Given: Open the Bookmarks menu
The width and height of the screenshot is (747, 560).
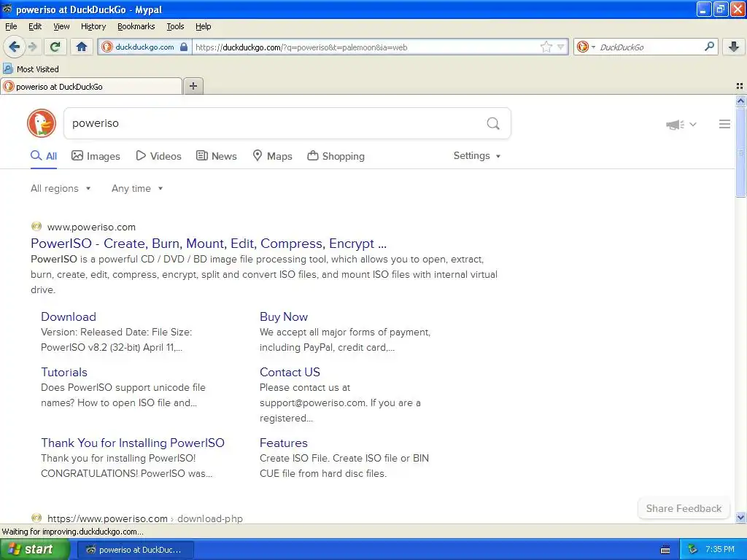Looking at the screenshot, I should coord(136,26).
